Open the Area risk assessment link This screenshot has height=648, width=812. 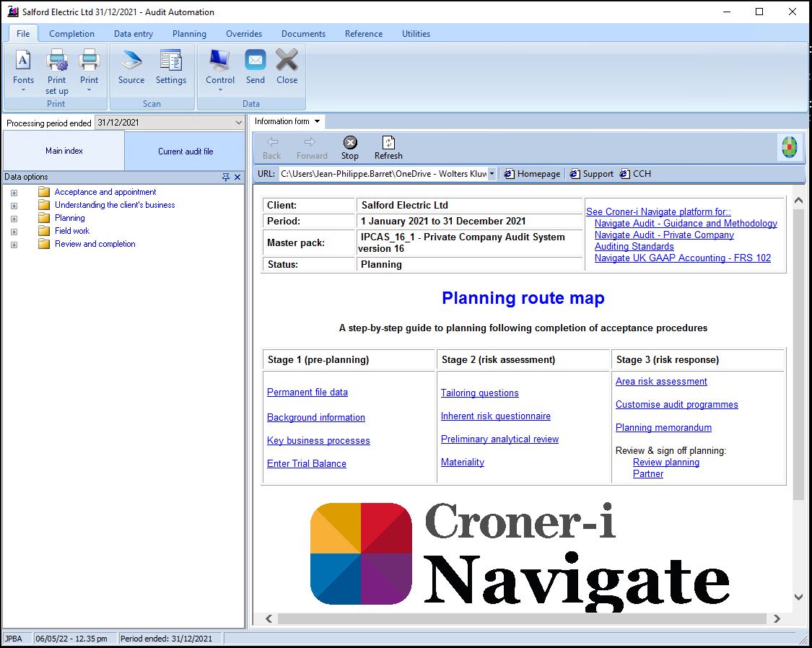661,382
